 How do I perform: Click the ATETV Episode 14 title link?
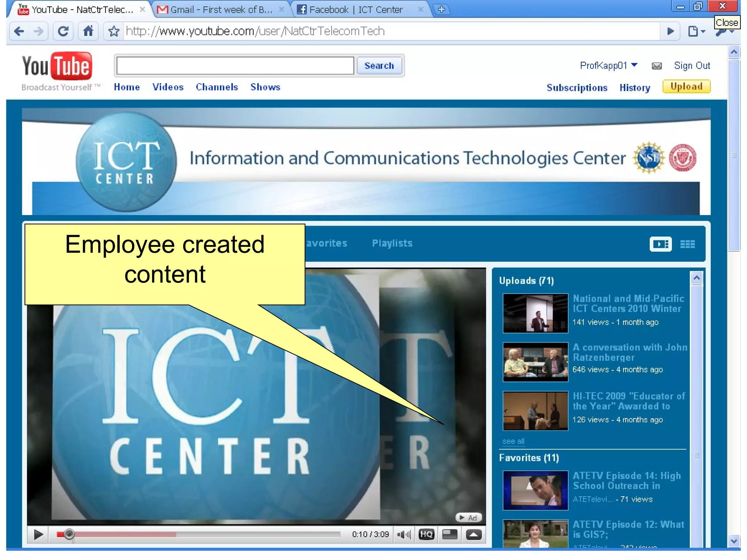(x=627, y=481)
